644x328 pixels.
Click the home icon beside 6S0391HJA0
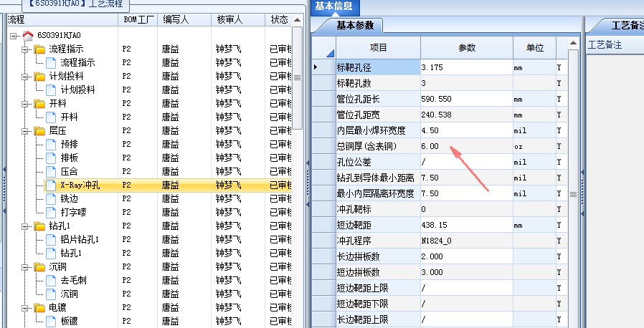click(x=28, y=36)
